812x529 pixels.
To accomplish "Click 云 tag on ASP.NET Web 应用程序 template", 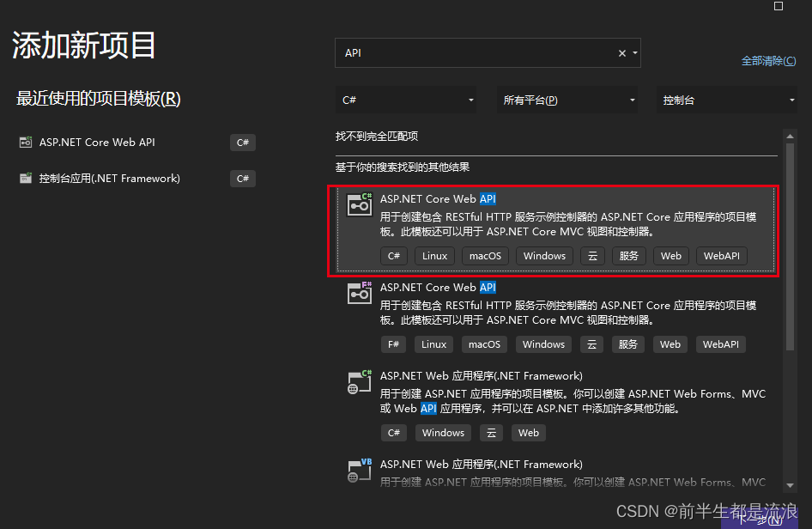I will coord(492,433).
